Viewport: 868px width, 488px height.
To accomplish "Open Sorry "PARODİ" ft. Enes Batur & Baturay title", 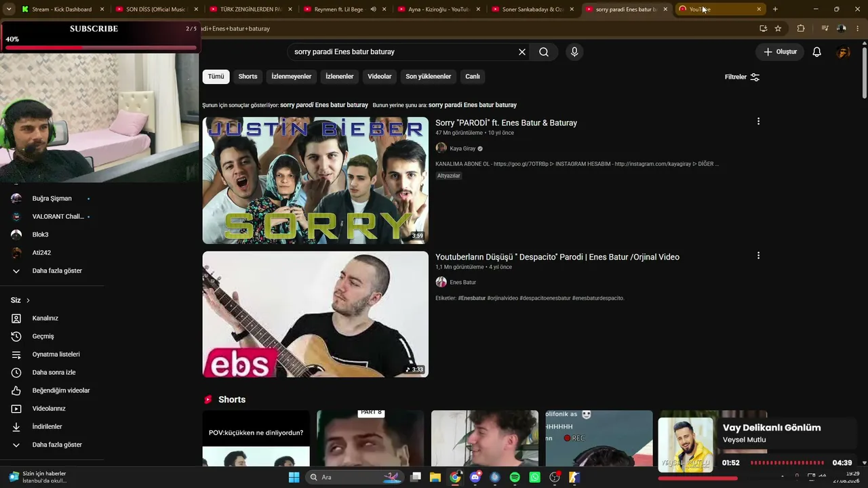I will pyautogui.click(x=506, y=123).
